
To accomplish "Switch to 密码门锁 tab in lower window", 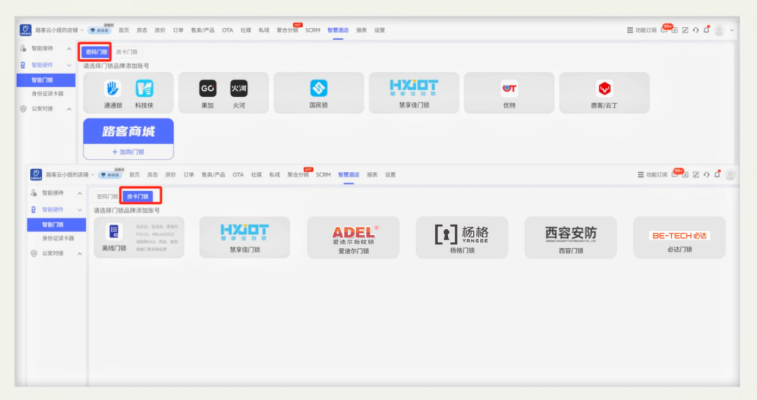I will (x=107, y=196).
